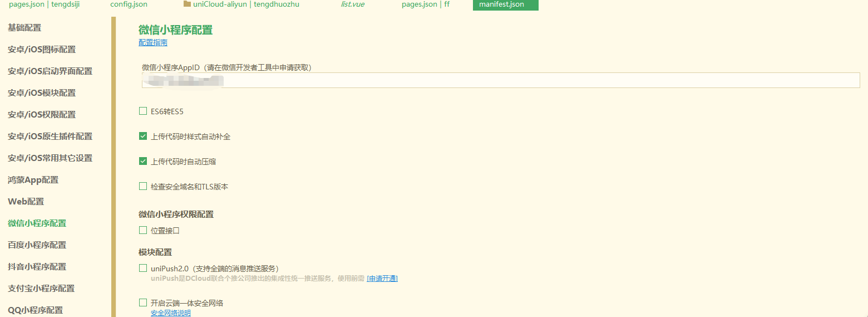Check the 位置接口 permission box
868x317 pixels.
[x=143, y=230]
